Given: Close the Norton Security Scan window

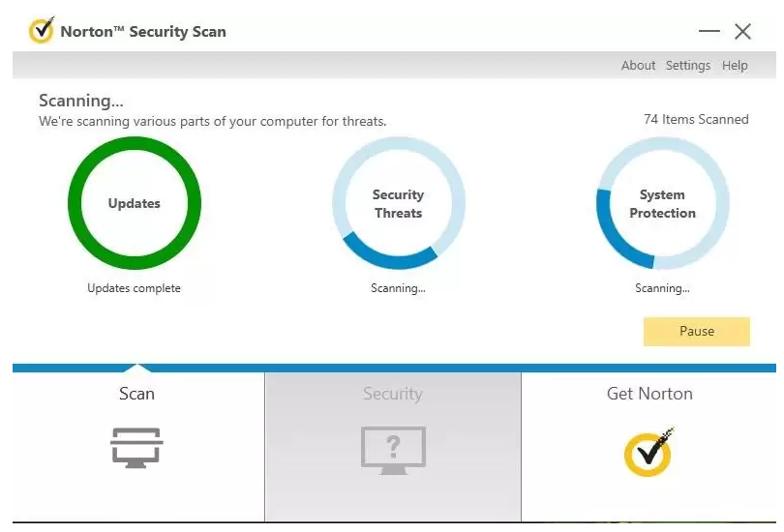Looking at the screenshot, I should pos(742,32).
